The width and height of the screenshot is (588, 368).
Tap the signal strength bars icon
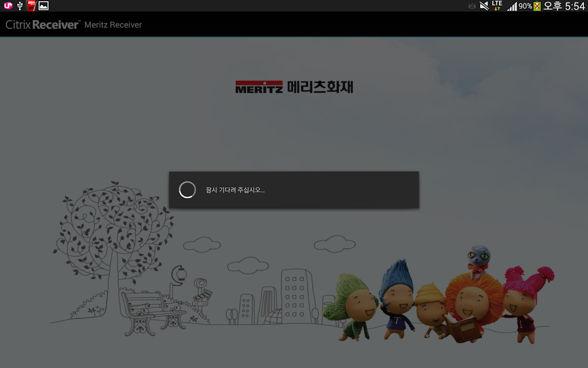(512, 6)
